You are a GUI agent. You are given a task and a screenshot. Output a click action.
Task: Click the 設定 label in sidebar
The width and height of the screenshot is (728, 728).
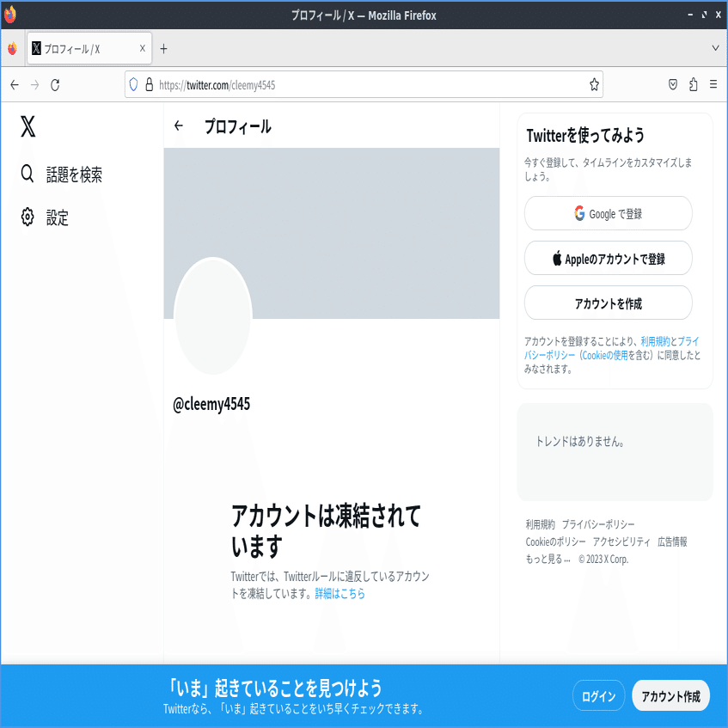57,217
